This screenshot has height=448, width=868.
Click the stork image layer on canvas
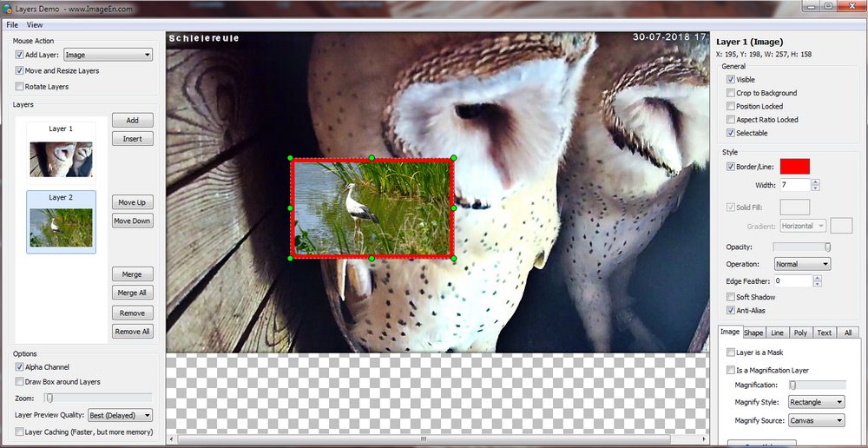[x=372, y=208]
